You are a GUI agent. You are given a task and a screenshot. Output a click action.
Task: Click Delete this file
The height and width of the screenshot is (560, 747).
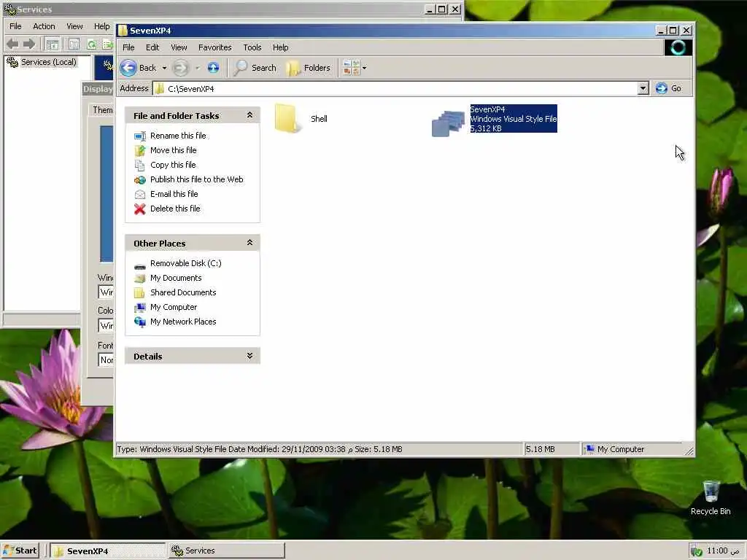click(x=175, y=209)
